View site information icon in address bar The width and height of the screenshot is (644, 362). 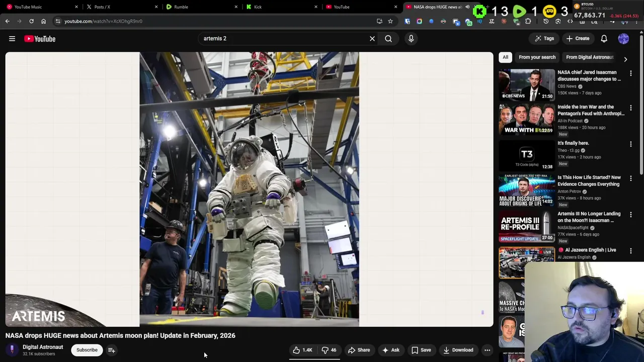pos(58,21)
